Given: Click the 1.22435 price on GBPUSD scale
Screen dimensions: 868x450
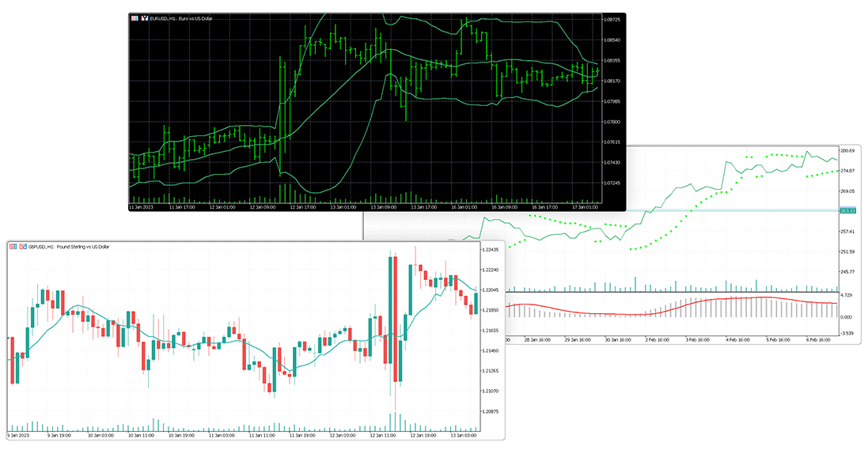Looking at the screenshot, I should (491, 250).
